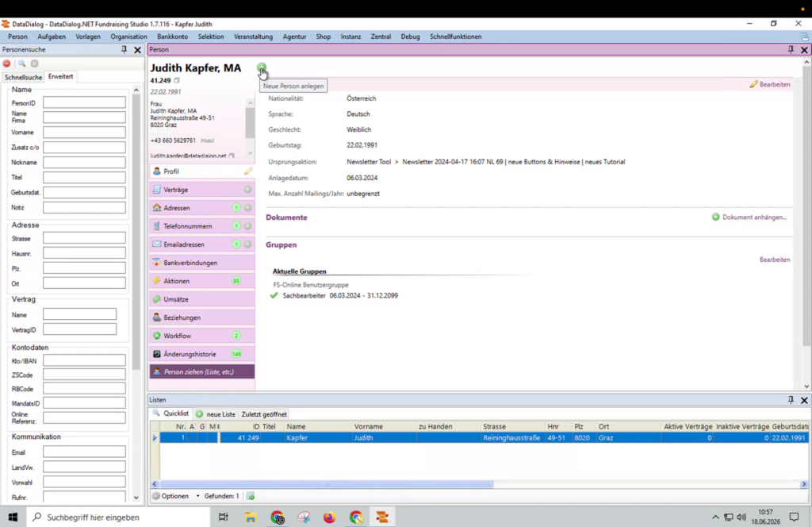
Task: Click into the Kto/IBAN search field
Action: pos(84,360)
